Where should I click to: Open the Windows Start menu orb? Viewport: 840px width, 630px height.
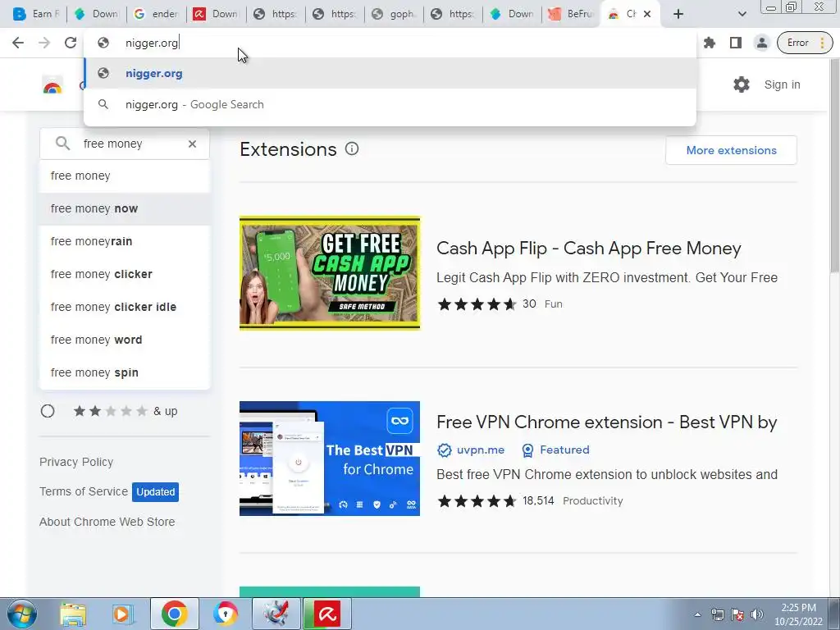21,614
